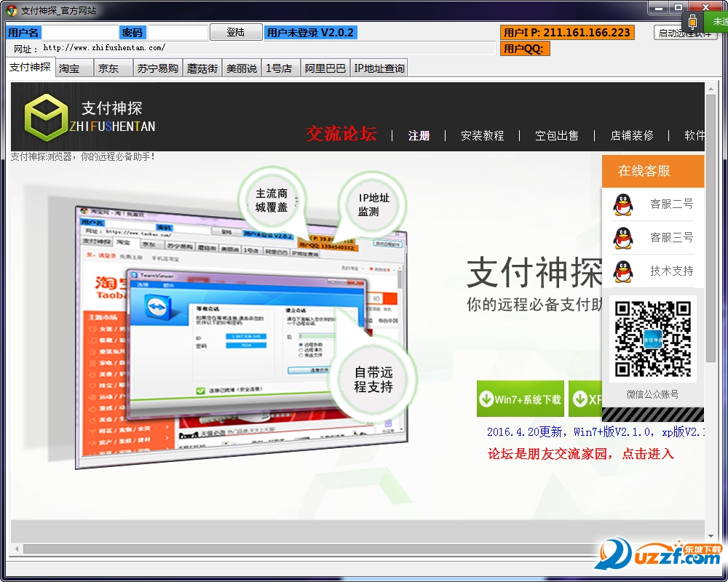Viewport: 728px width, 582px height.
Task: Click the USB connection icon at top right
Action: tap(693, 21)
